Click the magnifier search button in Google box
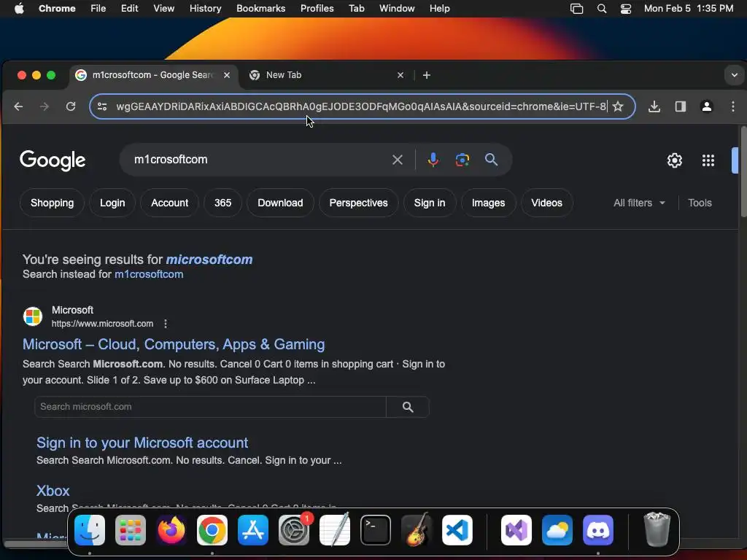This screenshot has width=747, height=560. point(491,160)
